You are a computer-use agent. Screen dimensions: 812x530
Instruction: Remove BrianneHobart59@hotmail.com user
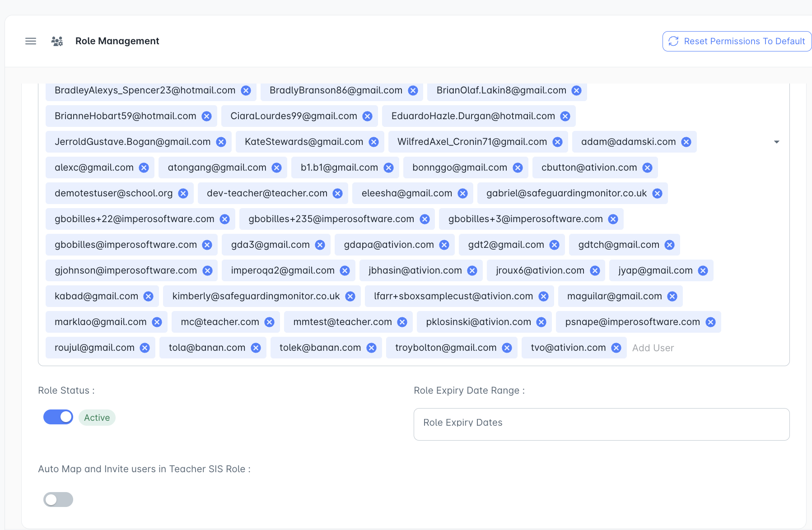(207, 116)
